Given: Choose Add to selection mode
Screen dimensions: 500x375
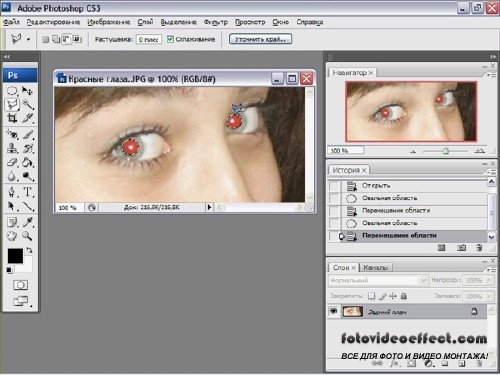Looking at the screenshot, I should (x=56, y=39).
